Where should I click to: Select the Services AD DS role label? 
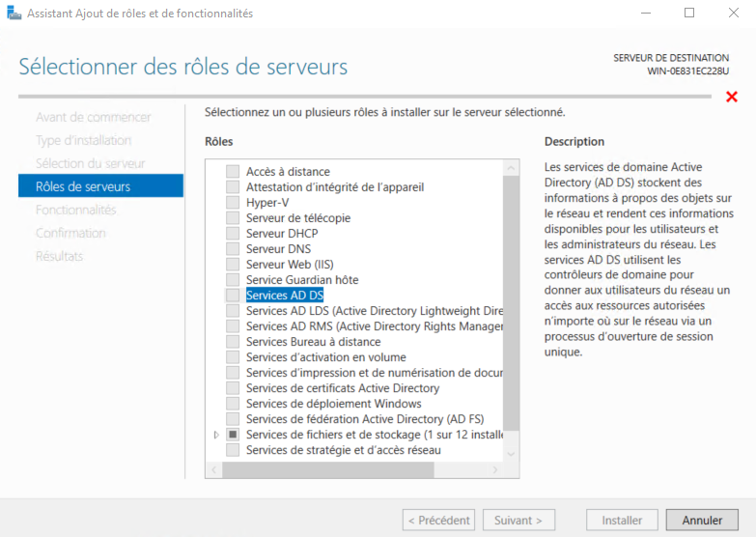(x=285, y=295)
